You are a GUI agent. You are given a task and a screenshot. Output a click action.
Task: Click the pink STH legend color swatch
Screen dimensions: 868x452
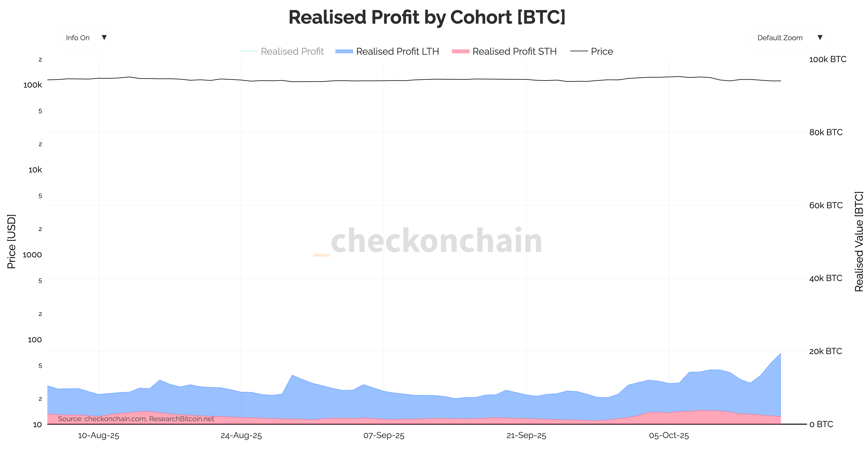[461, 51]
